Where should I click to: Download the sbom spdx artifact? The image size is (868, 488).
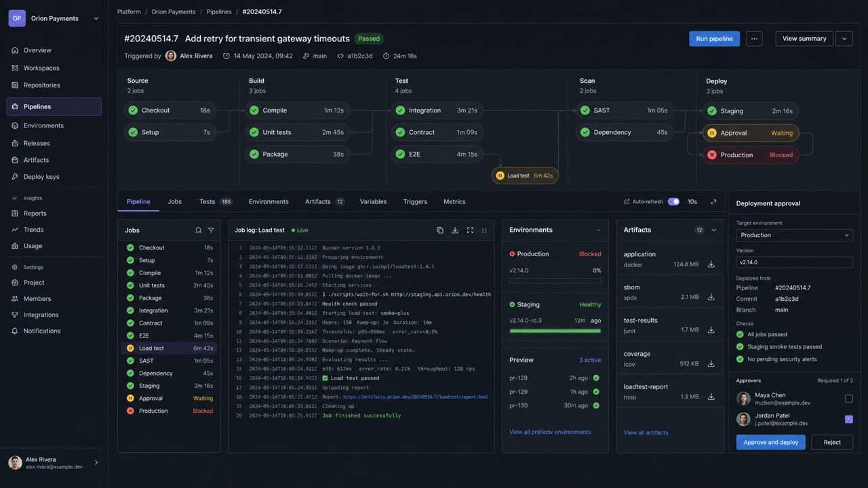pos(711,297)
